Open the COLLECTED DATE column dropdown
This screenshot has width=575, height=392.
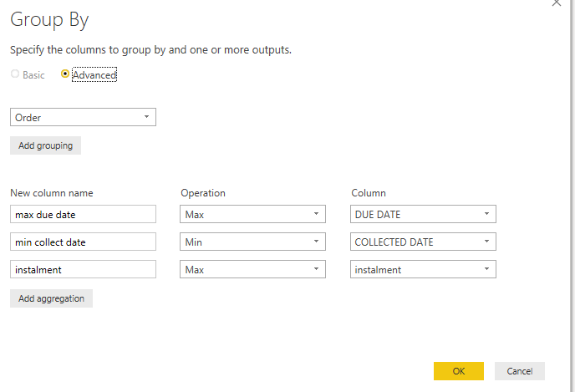[x=423, y=242]
